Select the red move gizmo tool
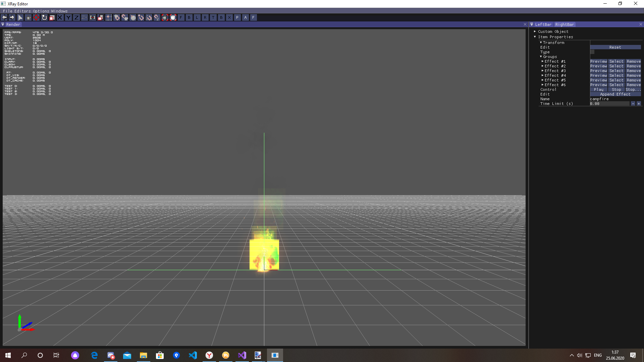The image size is (644, 362). click(x=36, y=17)
